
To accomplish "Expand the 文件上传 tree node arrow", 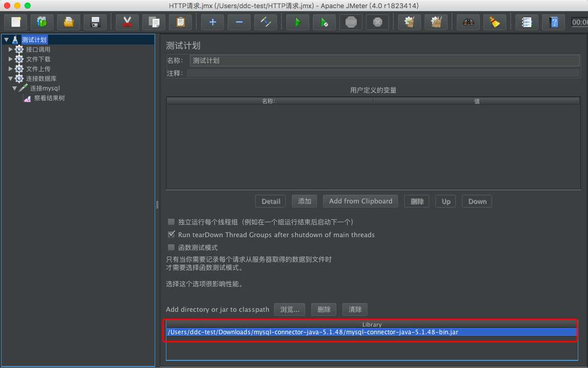I will (x=11, y=68).
